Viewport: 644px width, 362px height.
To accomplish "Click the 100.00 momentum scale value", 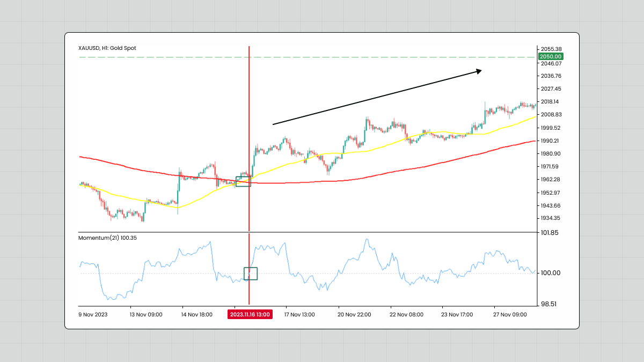I will (x=551, y=273).
